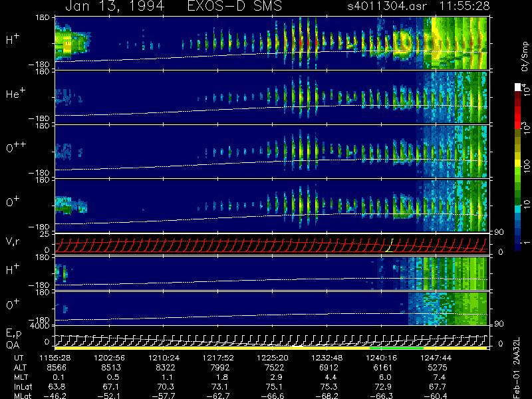Click InLat value '75.1'
Viewport: 532px width, 399px height.
(274, 386)
